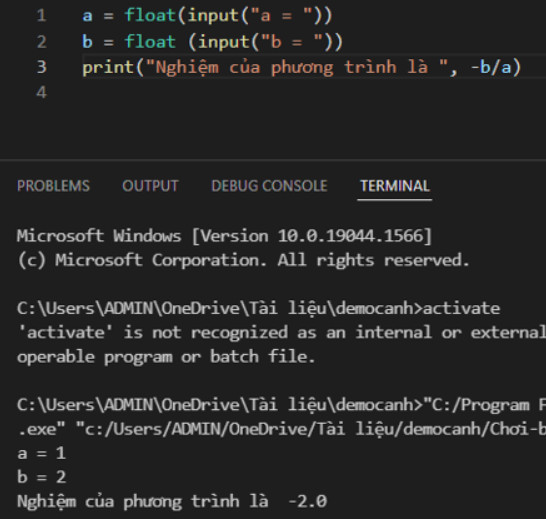546x519 pixels.
Task: Click the float call on line 1
Action: pyautogui.click(x=150, y=16)
